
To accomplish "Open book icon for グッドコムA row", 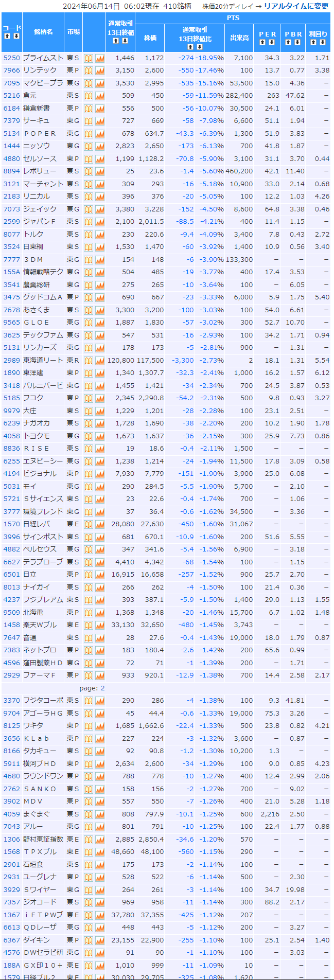I will point(89,297).
